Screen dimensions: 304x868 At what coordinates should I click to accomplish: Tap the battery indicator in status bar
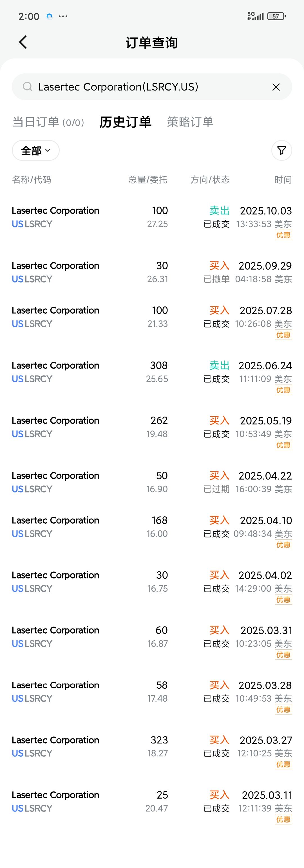tap(276, 16)
